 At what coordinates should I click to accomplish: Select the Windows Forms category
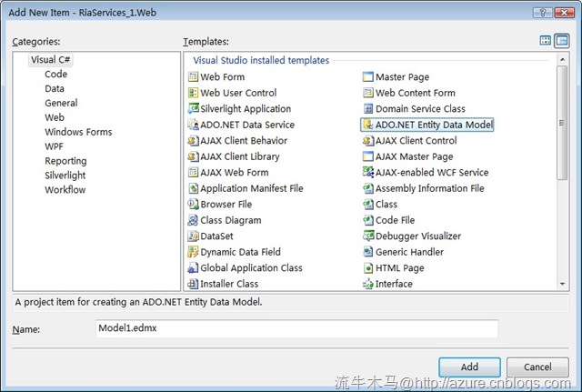click(x=78, y=132)
